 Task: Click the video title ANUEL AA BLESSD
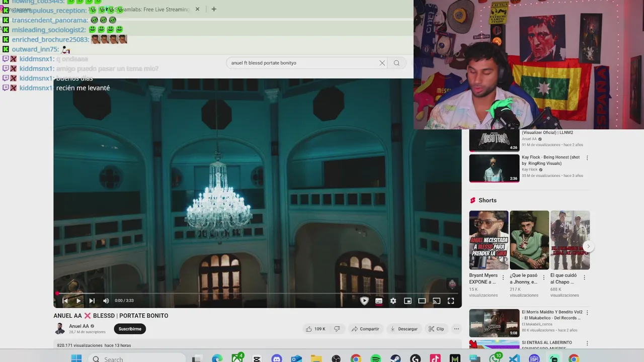[111, 316]
